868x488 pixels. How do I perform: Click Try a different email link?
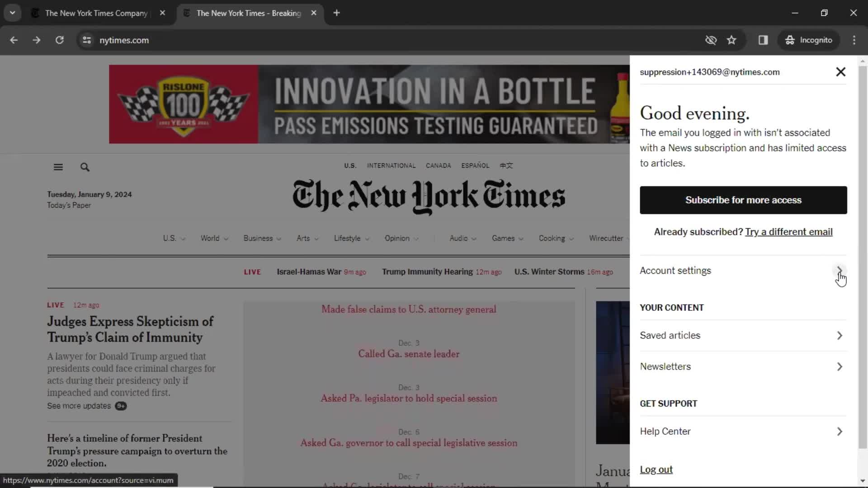click(x=789, y=231)
